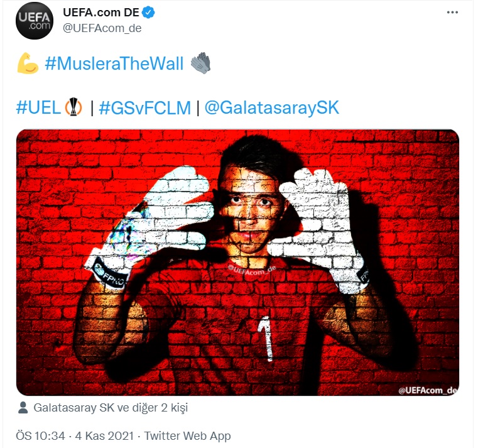Click the flexed biceps emoji
Viewport: 483px width, 448px height.
pos(28,63)
